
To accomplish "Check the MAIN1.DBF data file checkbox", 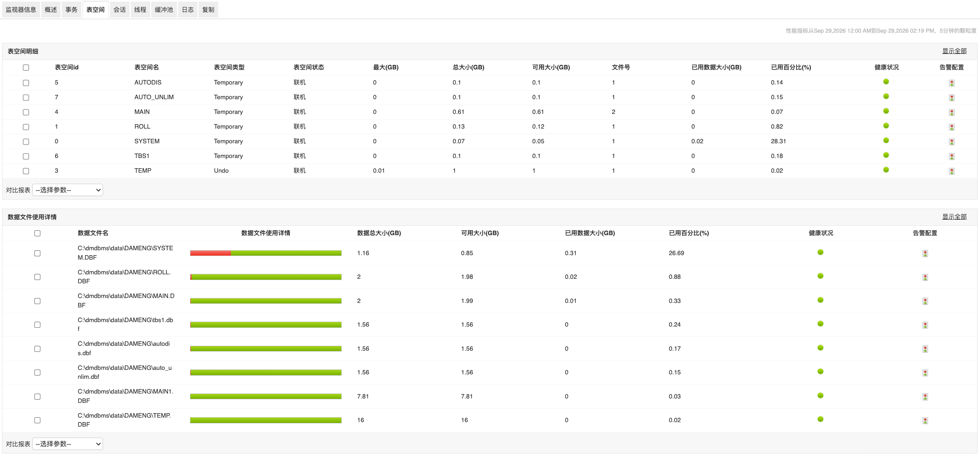I will [37, 397].
